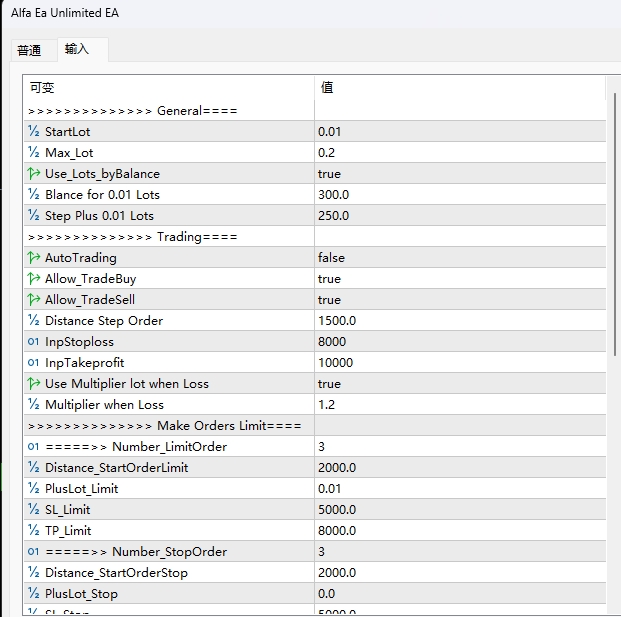Click the Number_LimitOrder integer icon
Viewport: 621px width, 617px height.
pyautogui.click(x=34, y=447)
